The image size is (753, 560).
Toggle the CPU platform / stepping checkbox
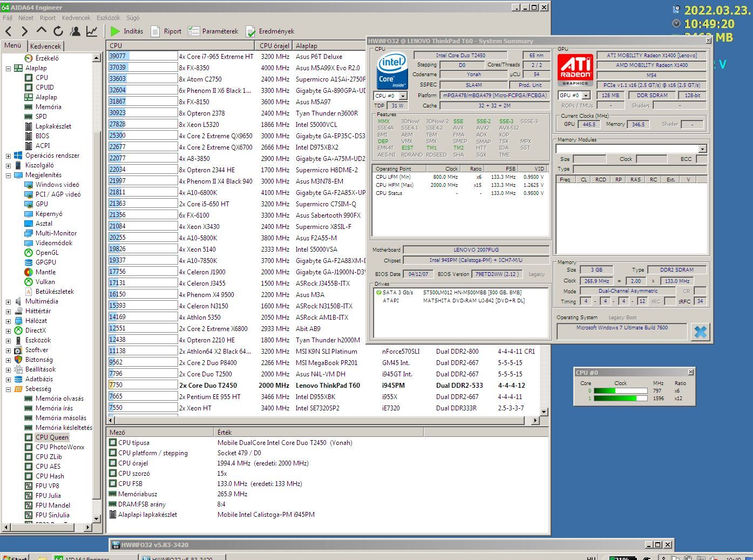(x=113, y=453)
